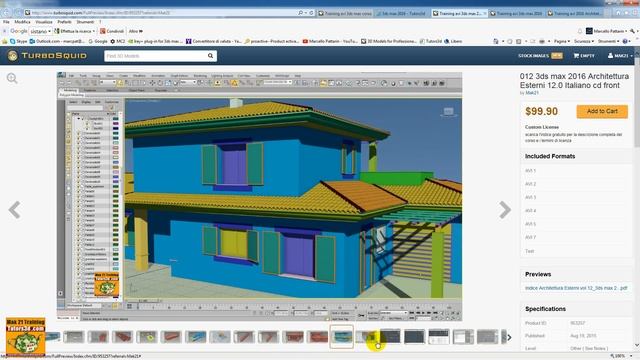Open the EMPTY shopping cart

tap(584, 56)
